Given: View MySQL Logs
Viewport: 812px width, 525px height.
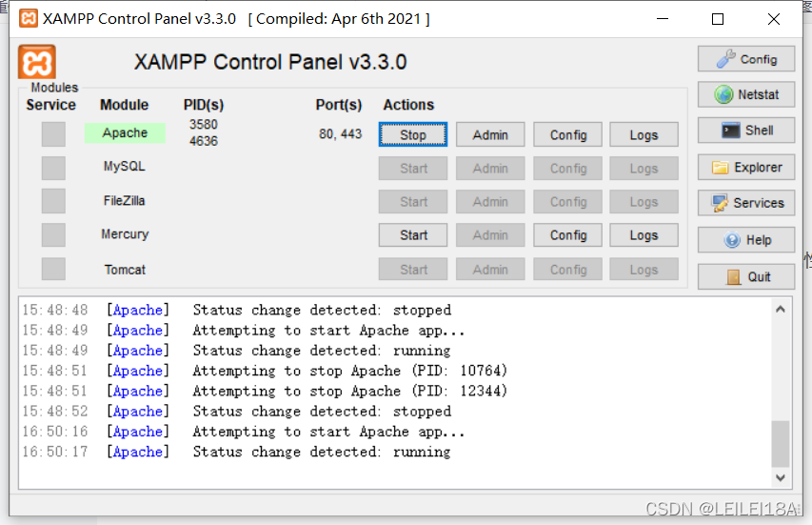Looking at the screenshot, I should (644, 169).
